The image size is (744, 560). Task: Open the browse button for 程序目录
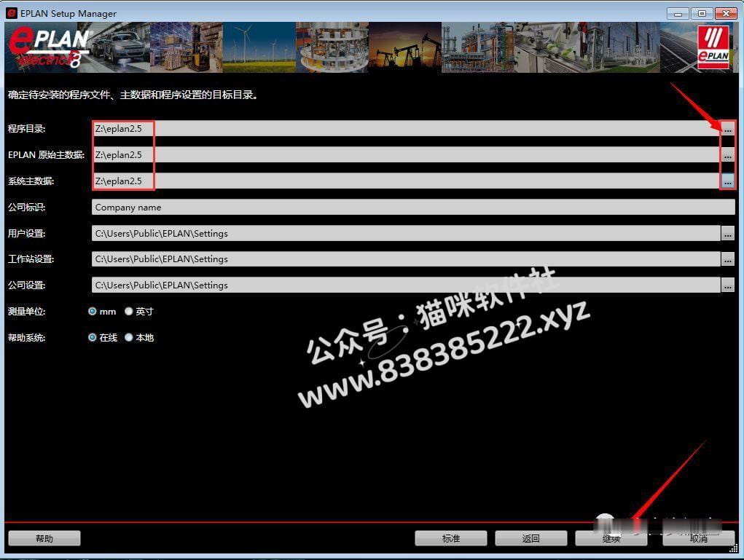point(728,128)
